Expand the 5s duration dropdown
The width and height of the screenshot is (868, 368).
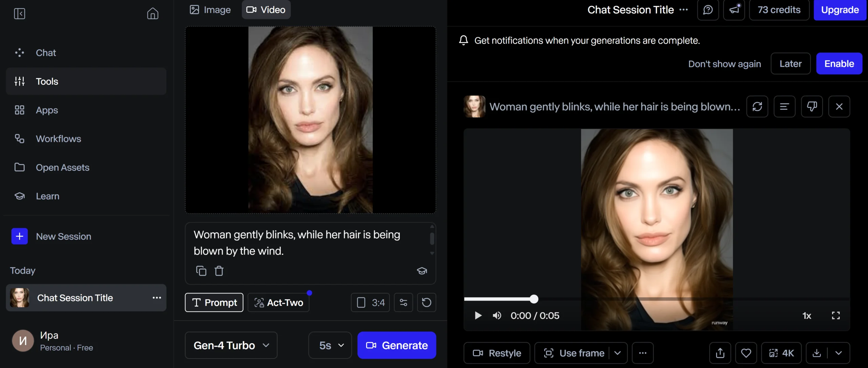[329, 345]
